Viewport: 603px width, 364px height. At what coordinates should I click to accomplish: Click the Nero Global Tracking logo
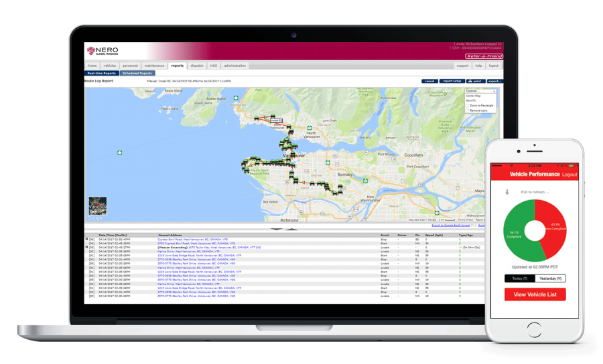[x=103, y=51]
